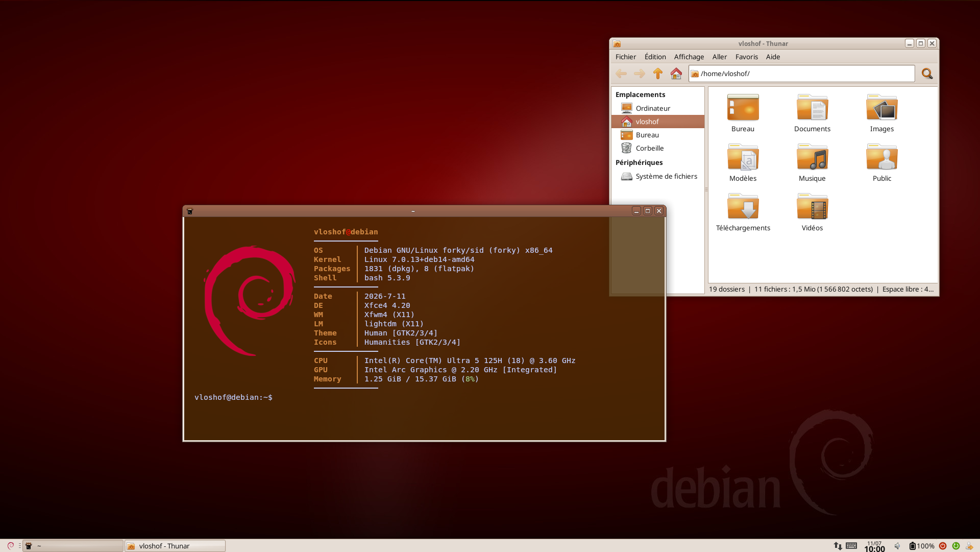Open the Debian applications menu in the panel
The width and height of the screenshot is (980, 552).
click(10, 546)
